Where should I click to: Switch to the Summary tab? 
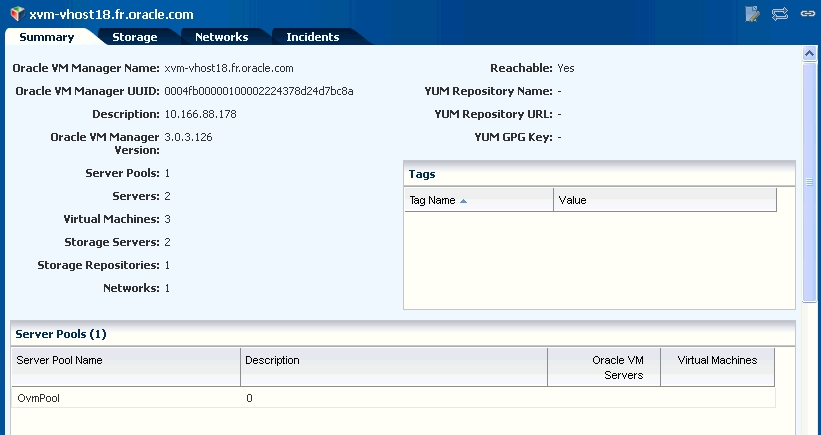[x=47, y=37]
